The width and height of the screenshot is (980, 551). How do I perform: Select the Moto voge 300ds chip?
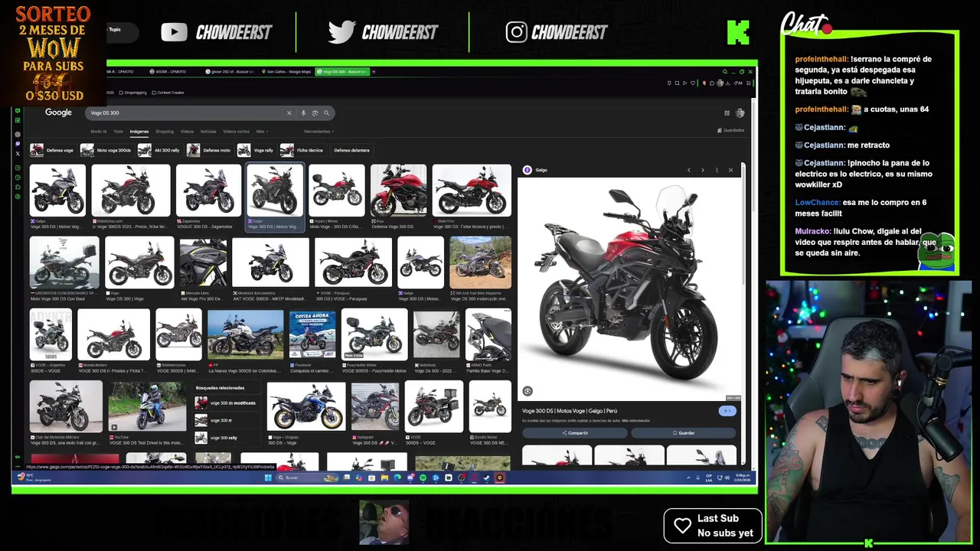pos(106,150)
